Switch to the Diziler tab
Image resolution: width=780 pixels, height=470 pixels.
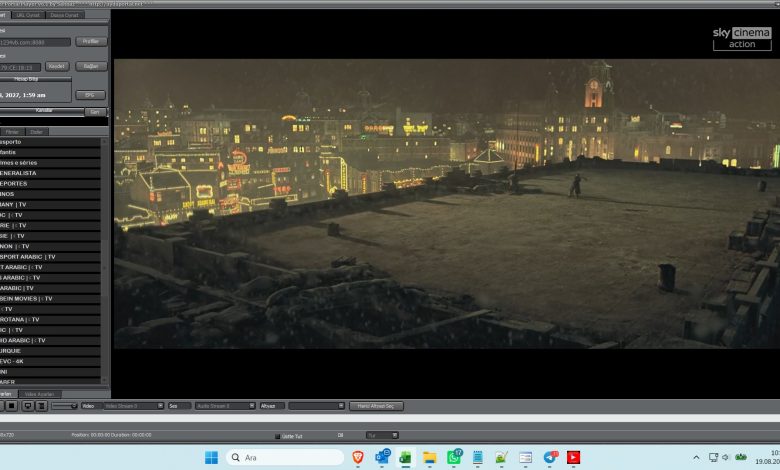click(x=37, y=132)
